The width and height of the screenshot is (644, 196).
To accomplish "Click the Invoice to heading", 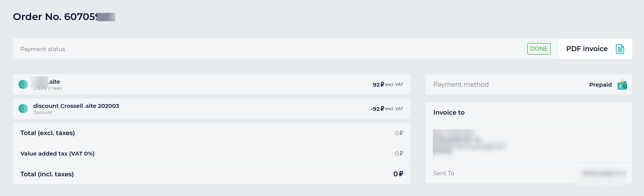I will [449, 112].
